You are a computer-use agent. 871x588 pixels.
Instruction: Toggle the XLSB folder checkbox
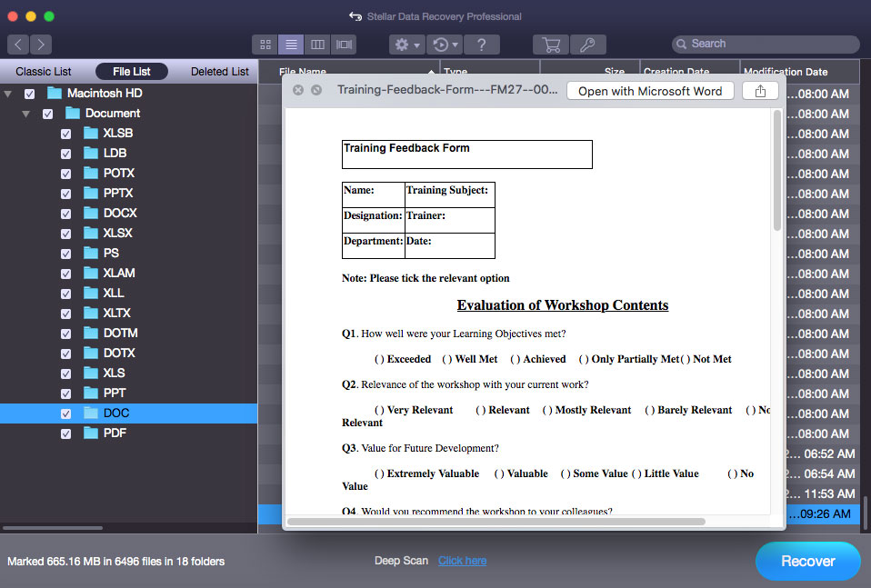[65, 134]
